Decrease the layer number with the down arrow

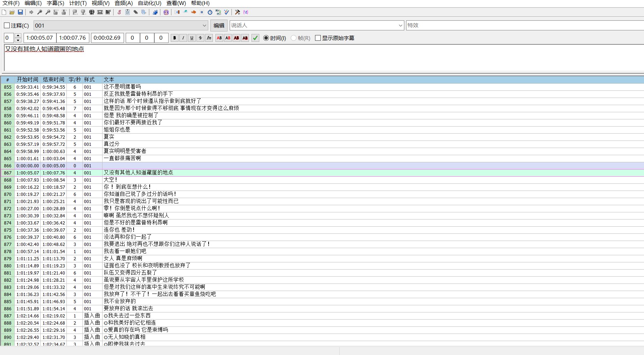[18, 40]
